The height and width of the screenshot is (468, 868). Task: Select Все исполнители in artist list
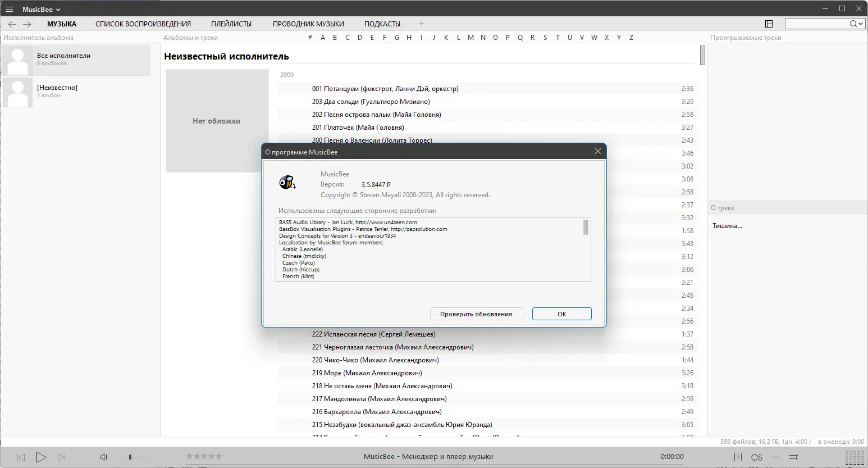(x=76, y=60)
